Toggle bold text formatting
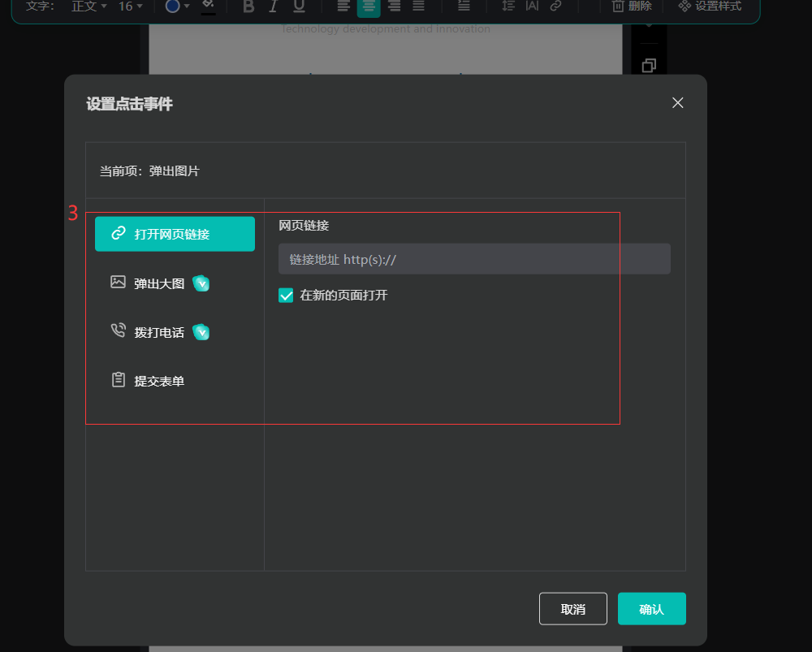812x652 pixels. pos(248,6)
